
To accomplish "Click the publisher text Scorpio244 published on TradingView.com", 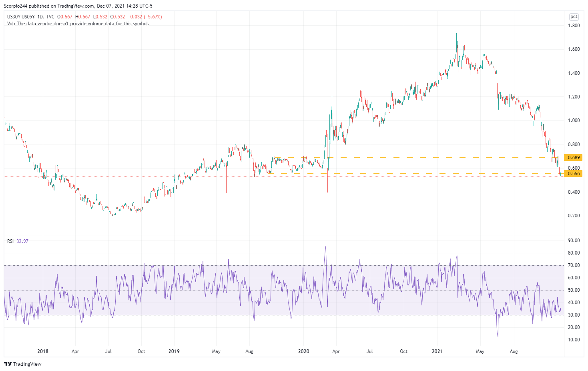I will coord(49,6).
